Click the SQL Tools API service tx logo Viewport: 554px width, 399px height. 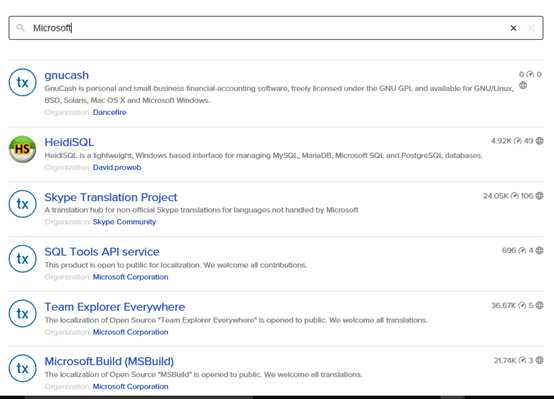23,259
